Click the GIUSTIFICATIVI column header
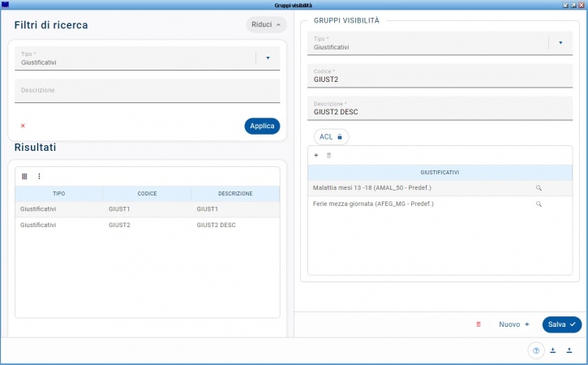 [440, 173]
